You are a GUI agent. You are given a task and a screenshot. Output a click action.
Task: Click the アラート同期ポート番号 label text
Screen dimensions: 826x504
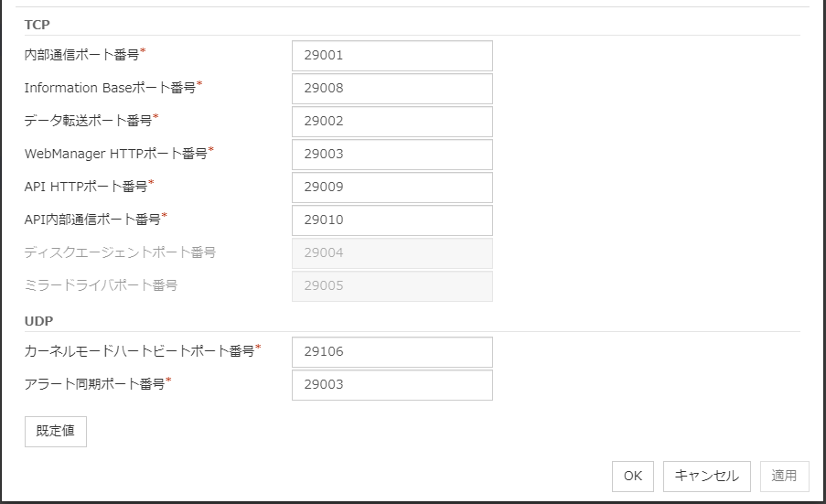94,384
